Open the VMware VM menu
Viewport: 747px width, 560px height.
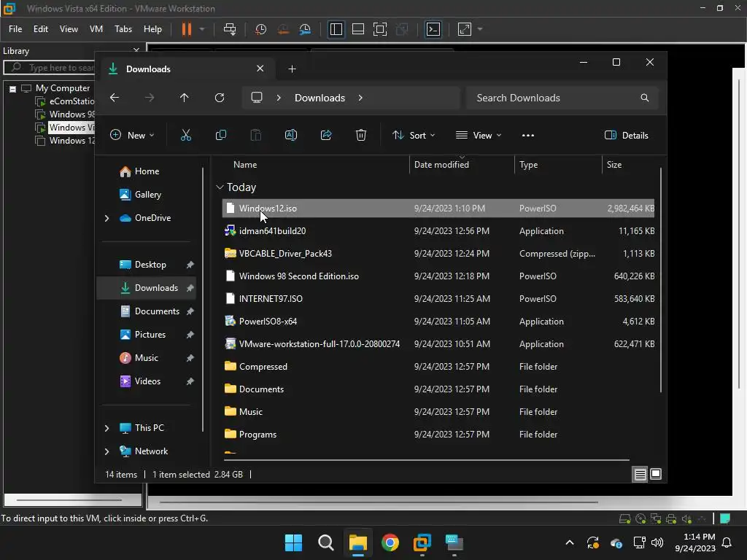pos(96,29)
